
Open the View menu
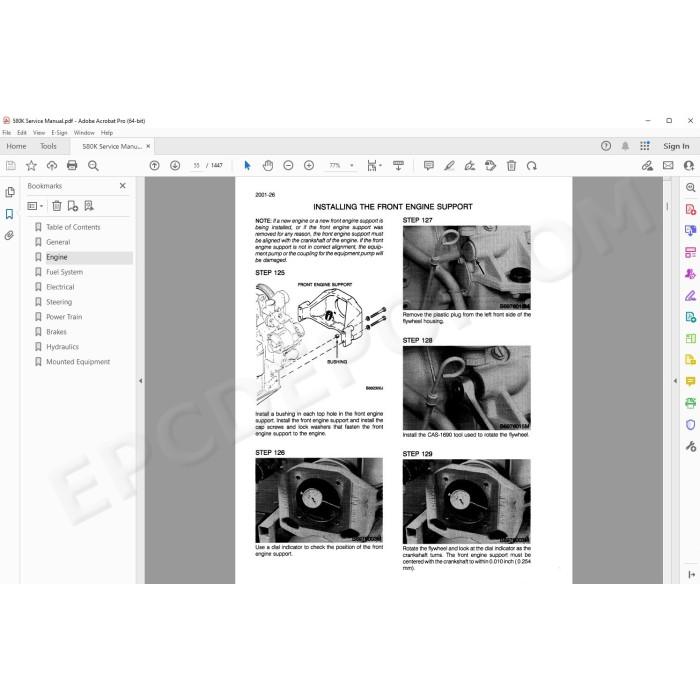[x=39, y=133]
